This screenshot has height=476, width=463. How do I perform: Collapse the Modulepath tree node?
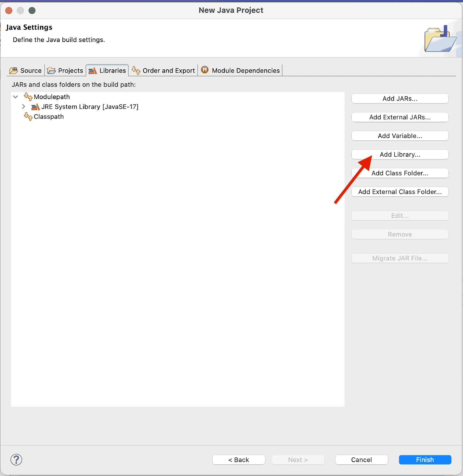tap(16, 97)
